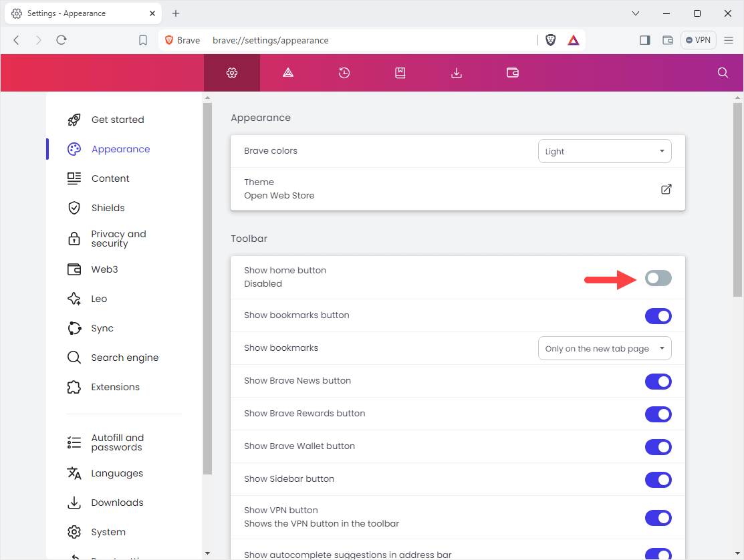Toggle the sidebar panel button
744x560 pixels.
(x=645, y=40)
